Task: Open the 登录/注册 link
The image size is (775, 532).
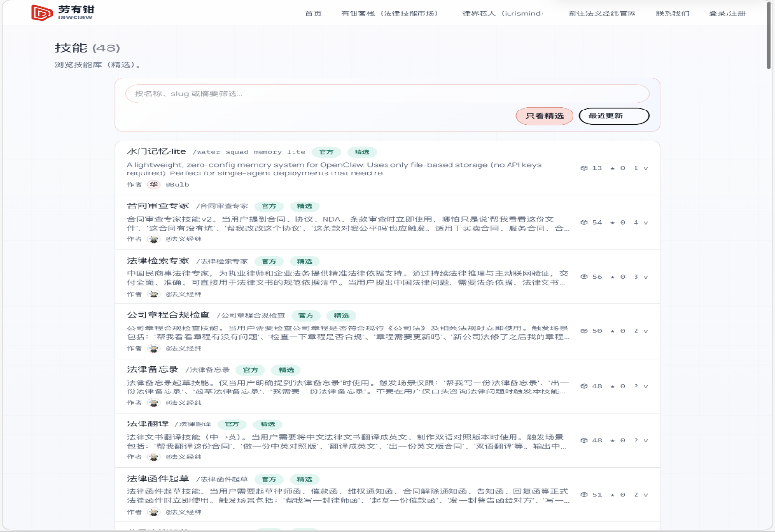Action: tap(728, 14)
